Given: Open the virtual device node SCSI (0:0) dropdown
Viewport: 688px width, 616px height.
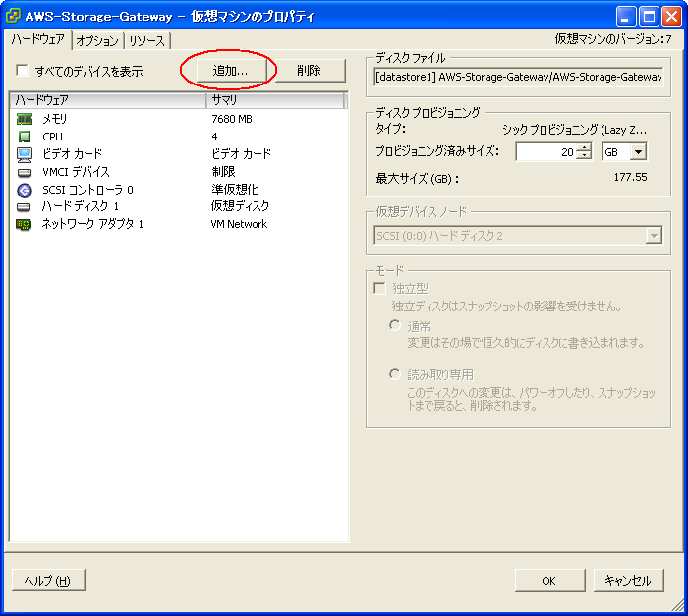Looking at the screenshot, I should click(x=654, y=236).
